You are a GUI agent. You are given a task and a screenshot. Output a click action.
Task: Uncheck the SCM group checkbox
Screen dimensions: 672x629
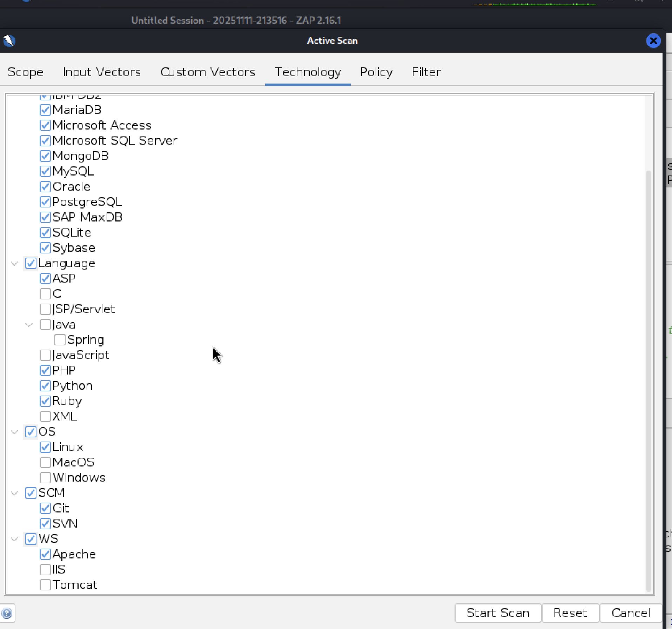tap(31, 493)
